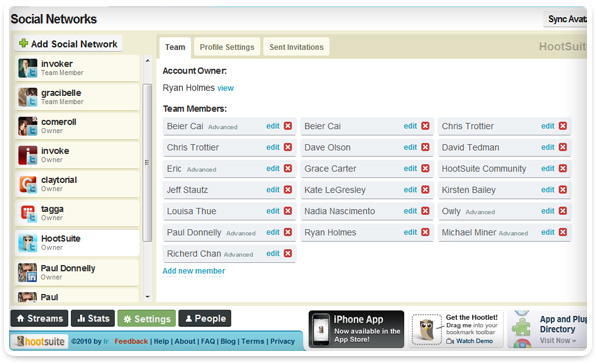
Task: Click the hootsuite logo in footer
Action: pyautogui.click(x=40, y=341)
